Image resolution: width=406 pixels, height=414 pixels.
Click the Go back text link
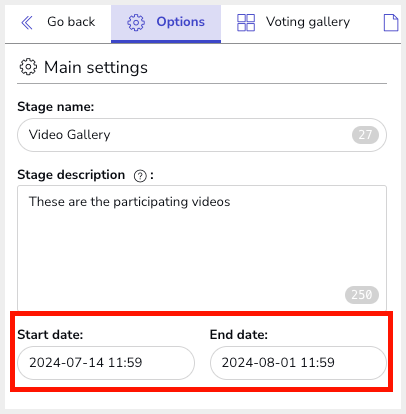tap(71, 22)
